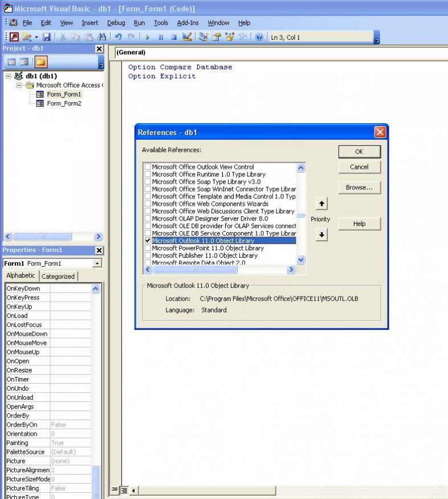This screenshot has width=448, height=499.
Task: Check Microsoft OLAP Designer Server Driver 8.0
Action: coord(148,218)
